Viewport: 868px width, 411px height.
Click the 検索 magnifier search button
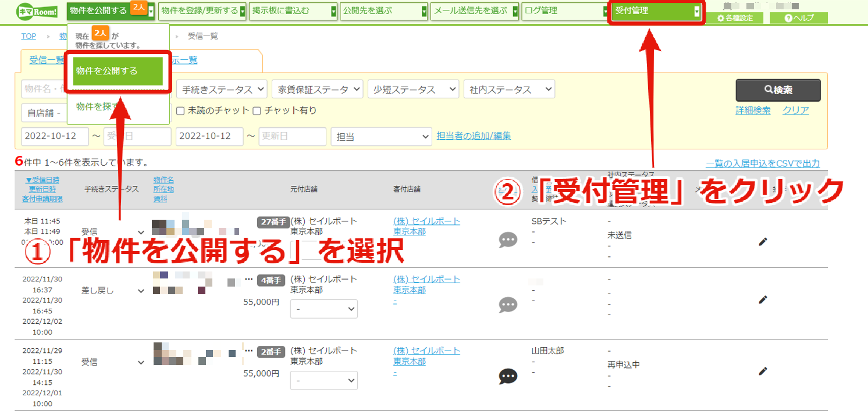coord(778,90)
